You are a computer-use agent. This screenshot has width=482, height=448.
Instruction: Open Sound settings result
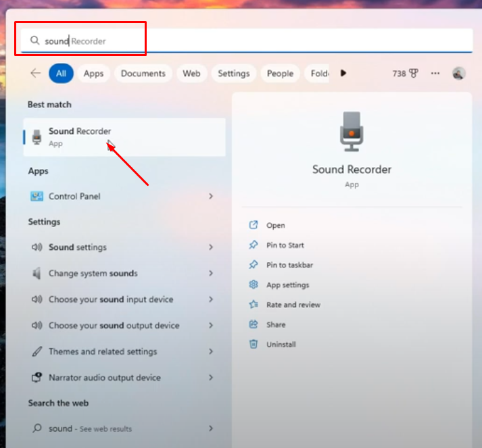point(124,247)
